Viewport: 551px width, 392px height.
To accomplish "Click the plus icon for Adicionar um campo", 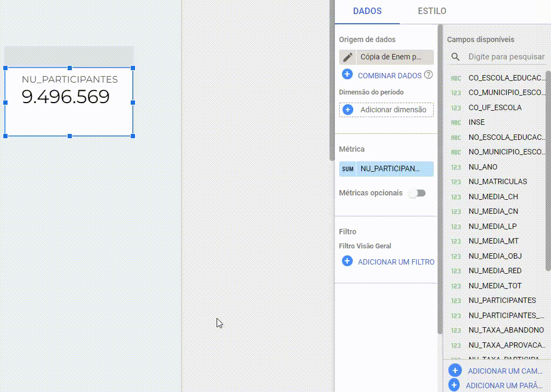I will [x=455, y=370].
